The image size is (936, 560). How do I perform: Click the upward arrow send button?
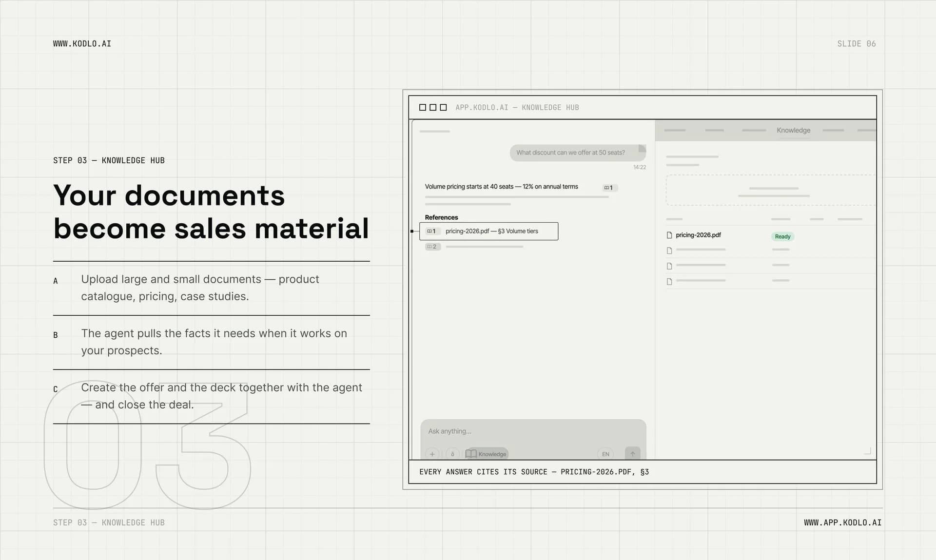[x=632, y=454]
